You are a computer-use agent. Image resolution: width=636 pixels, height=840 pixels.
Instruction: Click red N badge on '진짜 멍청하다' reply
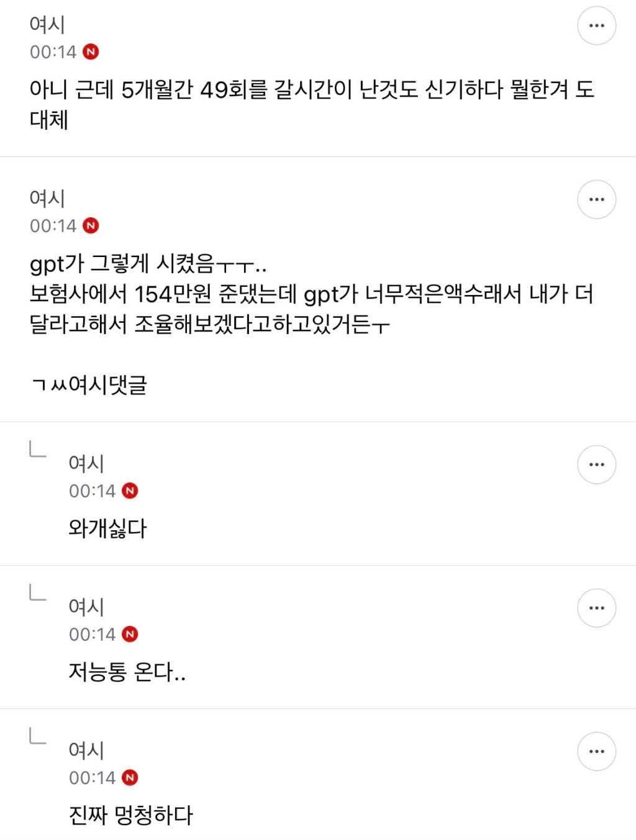tap(130, 777)
